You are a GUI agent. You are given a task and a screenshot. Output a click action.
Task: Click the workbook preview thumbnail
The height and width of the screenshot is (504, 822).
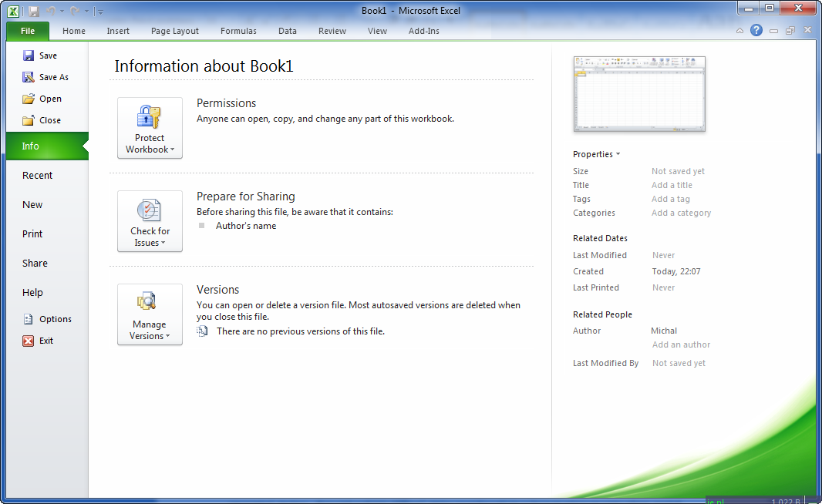point(639,94)
